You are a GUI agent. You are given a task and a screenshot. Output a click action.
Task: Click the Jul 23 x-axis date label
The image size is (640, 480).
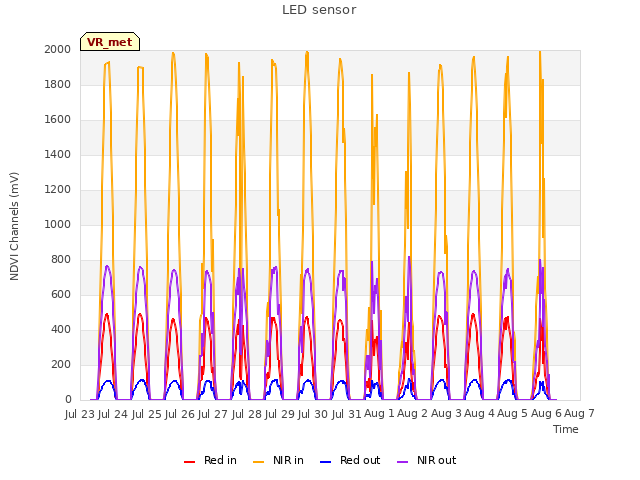80,414
